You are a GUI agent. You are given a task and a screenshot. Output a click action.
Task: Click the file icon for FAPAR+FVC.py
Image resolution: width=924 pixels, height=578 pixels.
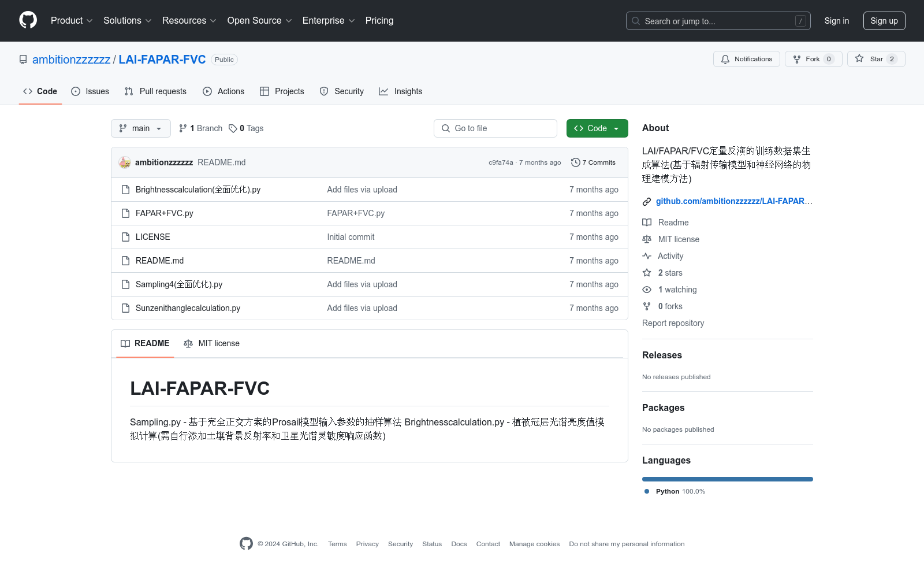(125, 213)
